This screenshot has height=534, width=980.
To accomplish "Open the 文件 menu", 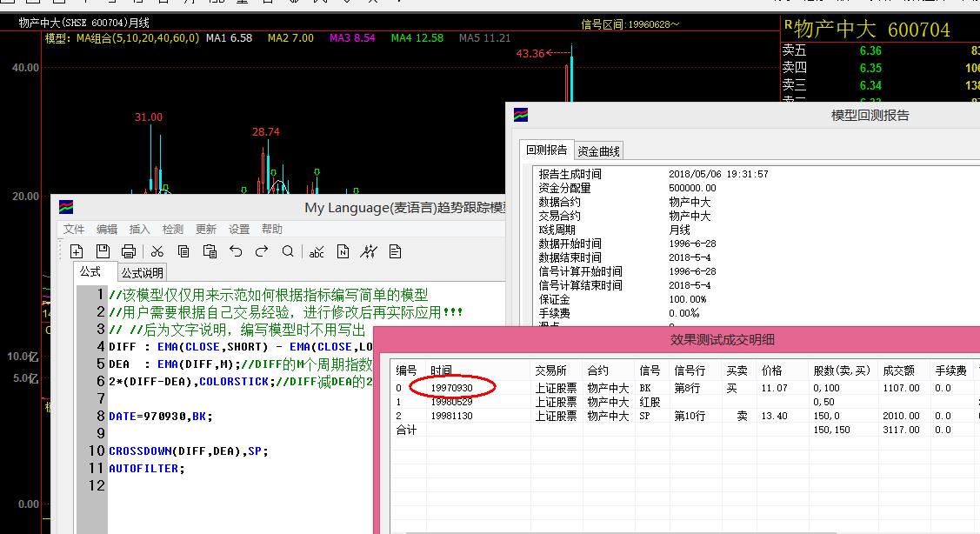I will (x=74, y=229).
